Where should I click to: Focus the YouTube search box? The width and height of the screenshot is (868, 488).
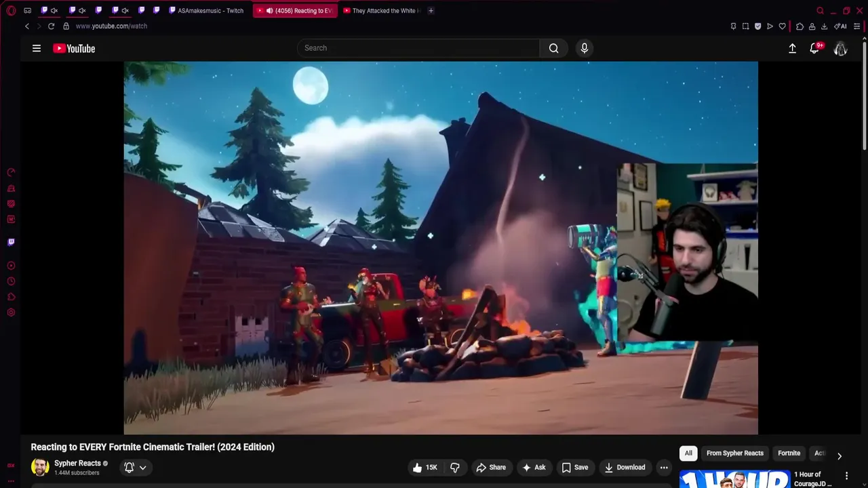(418, 48)
